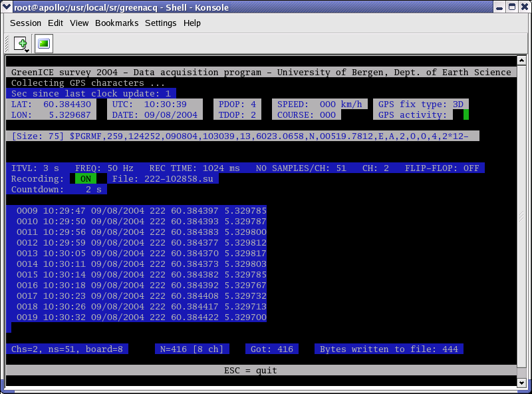
Task: Click the New Session icon in toolbar
Action: coord(21,44)
